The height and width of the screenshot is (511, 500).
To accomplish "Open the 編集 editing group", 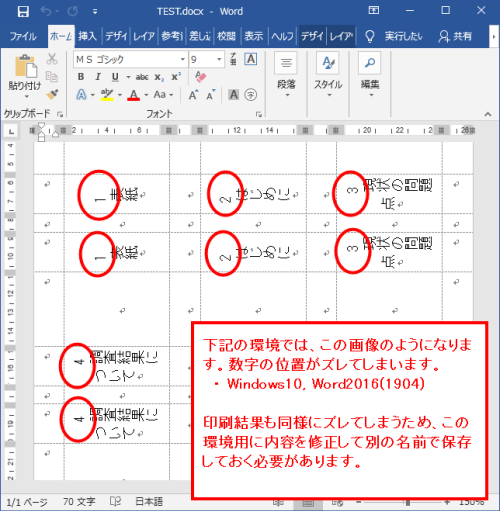I will point(370,75).
